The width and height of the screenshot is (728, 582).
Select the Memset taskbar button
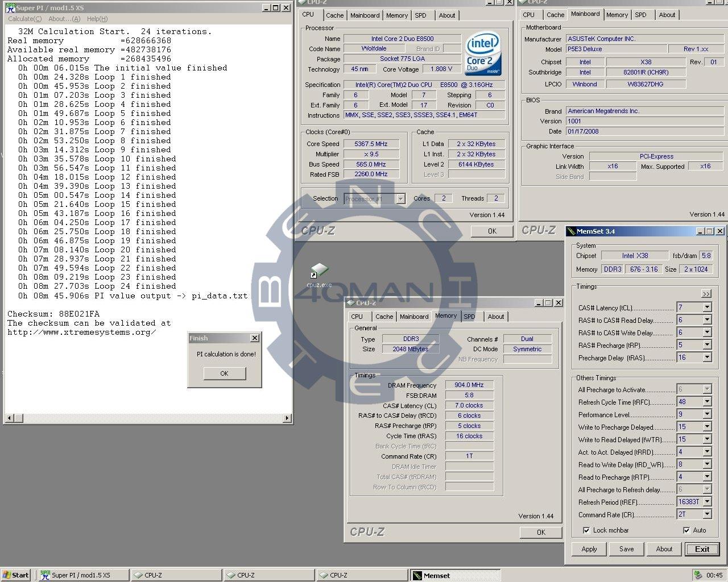455,575
